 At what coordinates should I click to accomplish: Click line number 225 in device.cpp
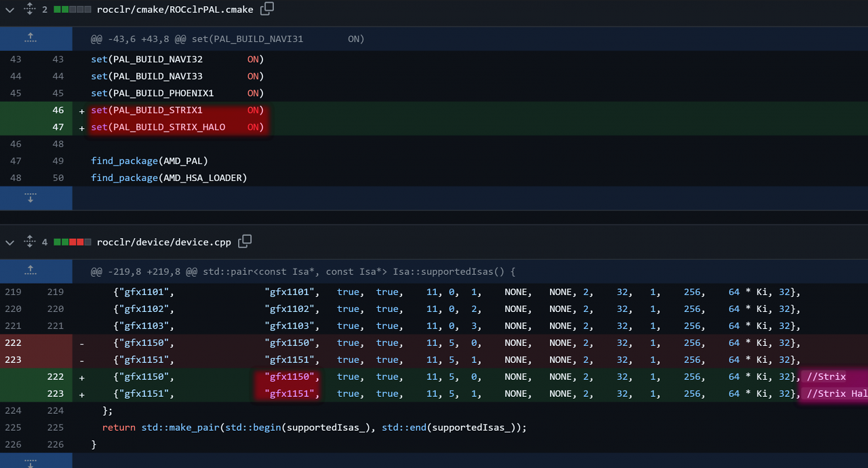pos(13,427)
